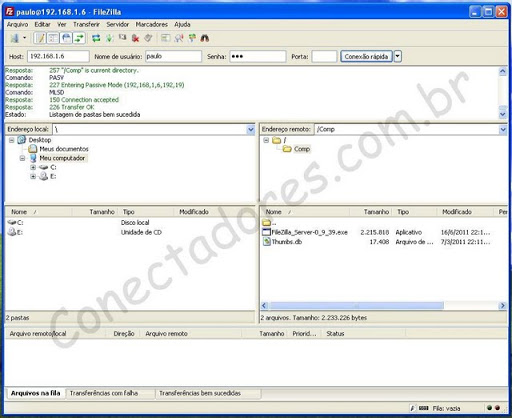Open the file search binoculars icon
512x418 pixels.
pyautogui.click(x=205, y=38)
